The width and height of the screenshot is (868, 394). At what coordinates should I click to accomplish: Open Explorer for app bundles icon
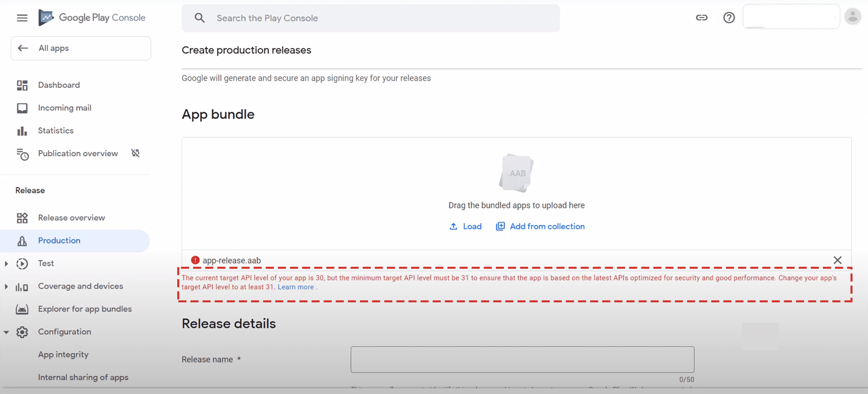click(22, 309)
